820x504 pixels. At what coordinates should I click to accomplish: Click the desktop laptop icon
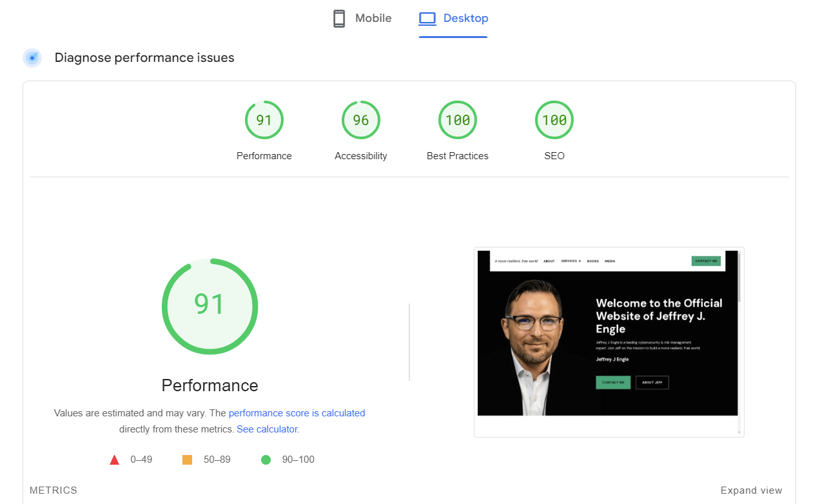427,19
